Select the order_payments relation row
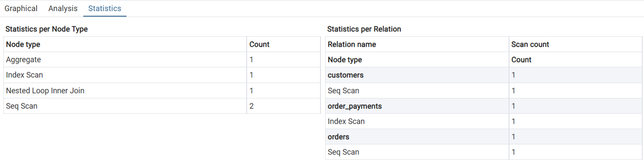 click(x=355, y=106)
